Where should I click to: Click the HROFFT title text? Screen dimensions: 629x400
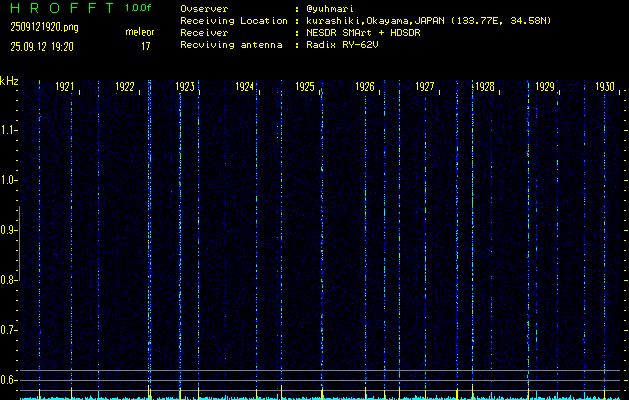[x=62, y=8]
